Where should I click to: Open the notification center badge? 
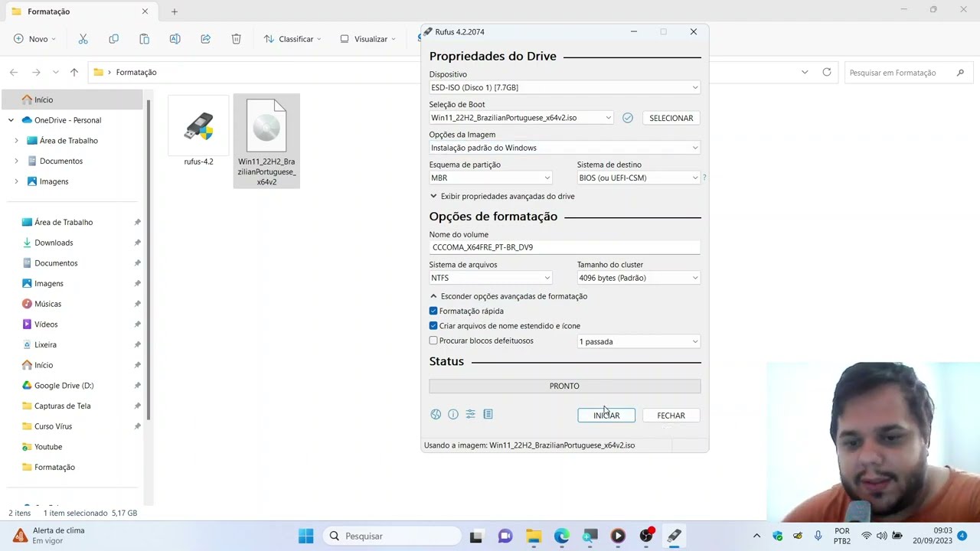click(962, 536)
